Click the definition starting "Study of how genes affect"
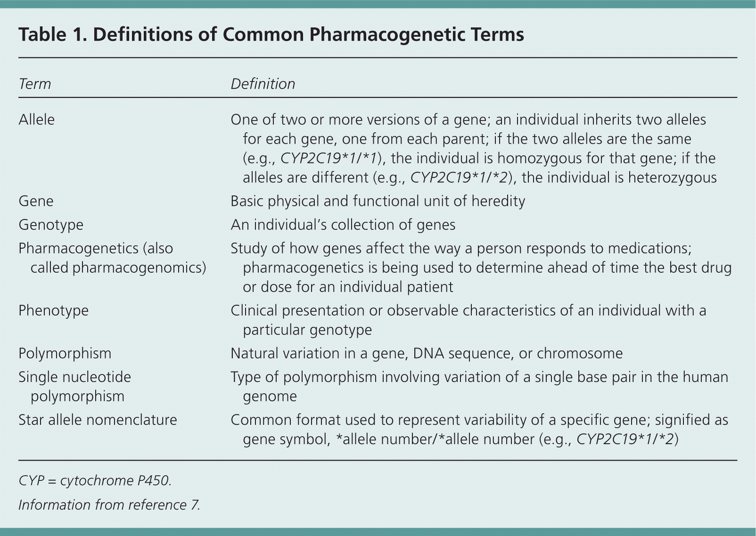 pos(481,268)
